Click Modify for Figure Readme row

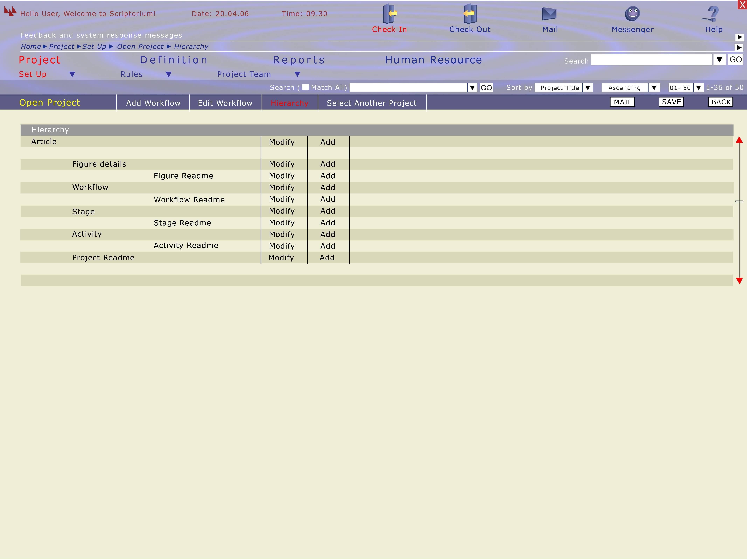[x=282, y=176]
